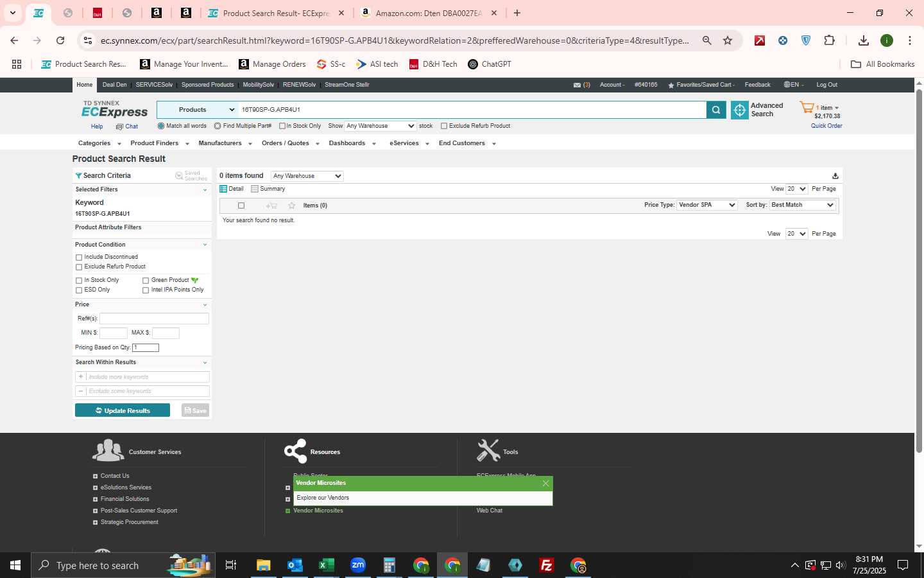
Task: Close the Vendor Microsites popup
Action: point(545,484)
